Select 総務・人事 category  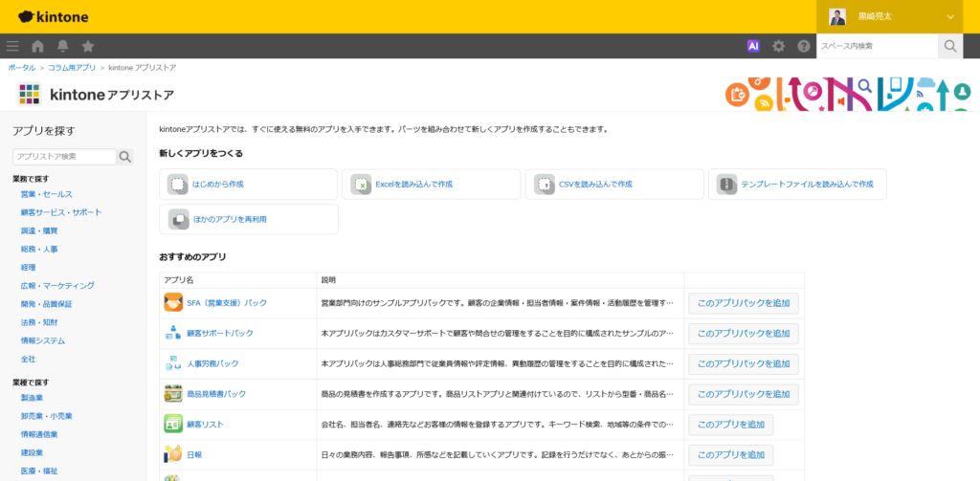[x=38, y=250]
